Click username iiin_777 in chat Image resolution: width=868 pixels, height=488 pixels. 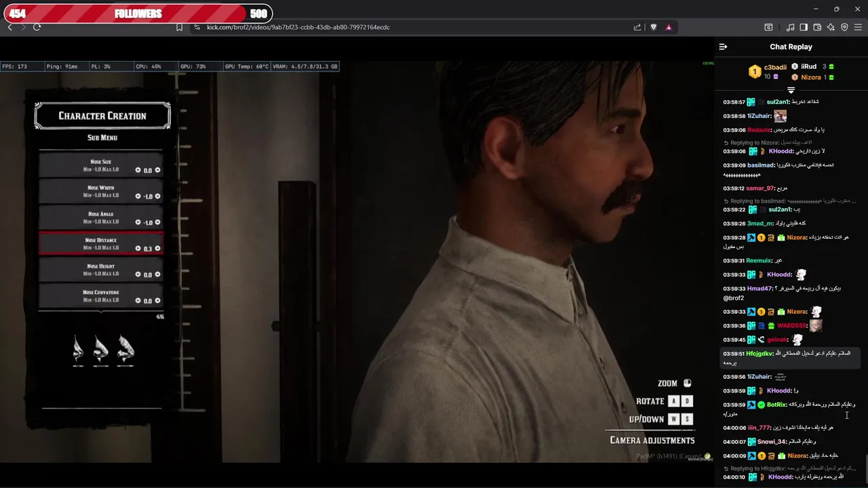pos(759,428)
